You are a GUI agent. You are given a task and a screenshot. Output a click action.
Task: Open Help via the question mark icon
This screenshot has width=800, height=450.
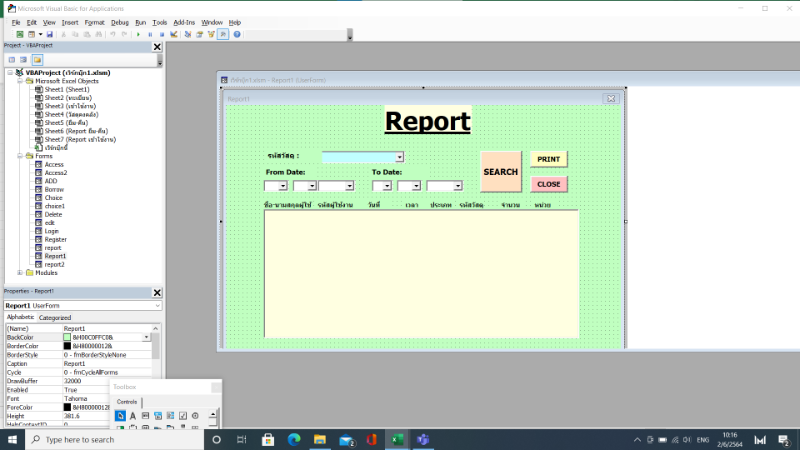[x=237, y=34]
